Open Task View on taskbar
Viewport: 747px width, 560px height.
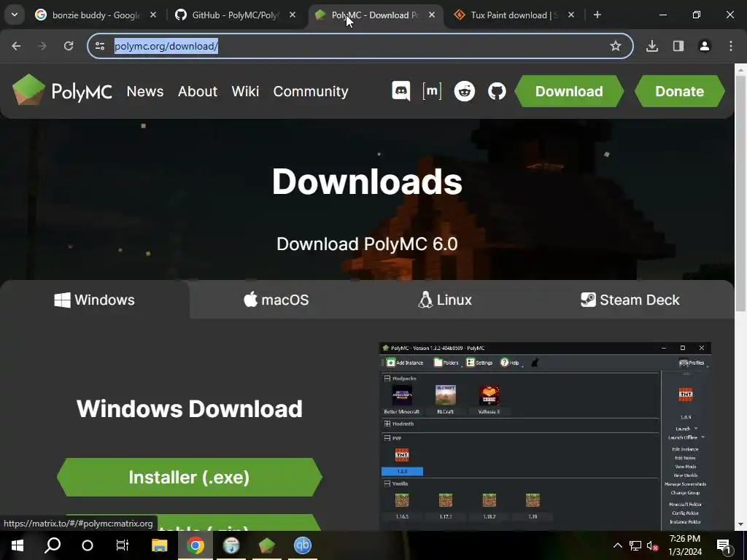pos(123,545)
